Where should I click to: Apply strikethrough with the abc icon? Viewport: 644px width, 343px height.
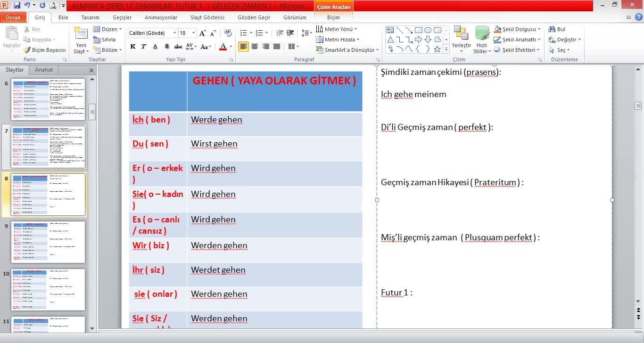(x=178, y=47)
